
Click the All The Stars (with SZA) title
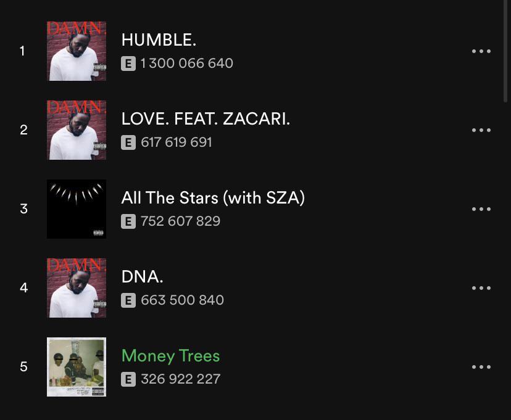click(213, 198)
